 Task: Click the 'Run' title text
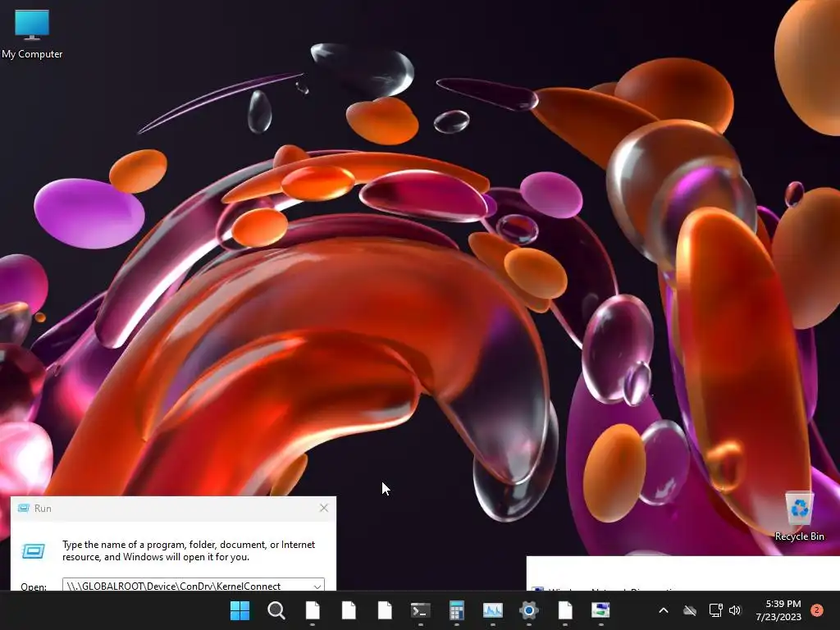pyautogui.click(x=43, y=509)
